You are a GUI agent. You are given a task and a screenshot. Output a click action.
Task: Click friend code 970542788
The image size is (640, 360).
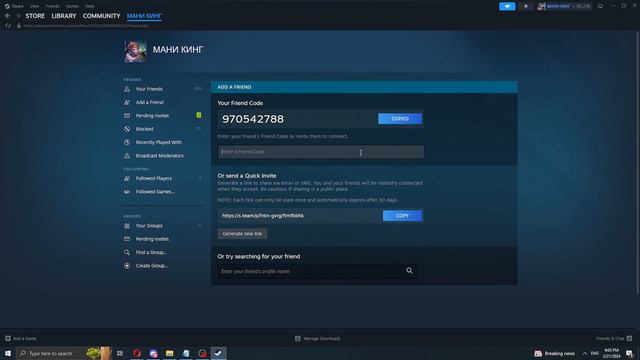[253, 119]
